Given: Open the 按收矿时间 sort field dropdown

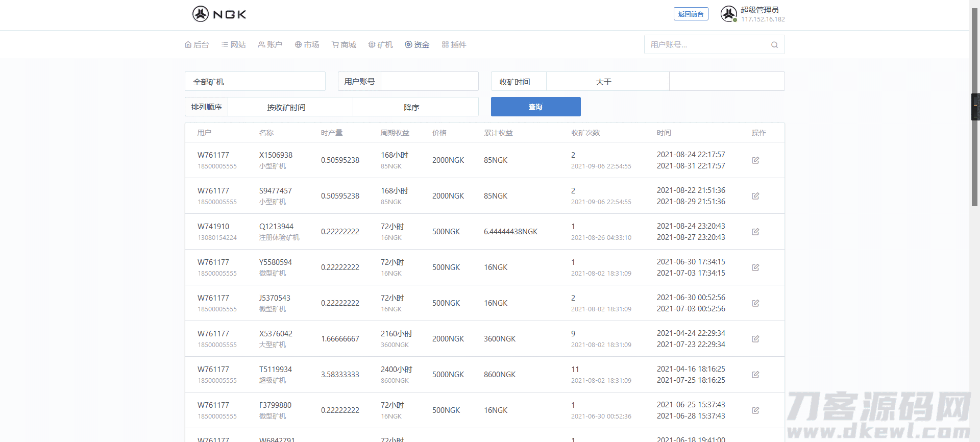Looking at the screenshot, I should (x=290, y=107).
